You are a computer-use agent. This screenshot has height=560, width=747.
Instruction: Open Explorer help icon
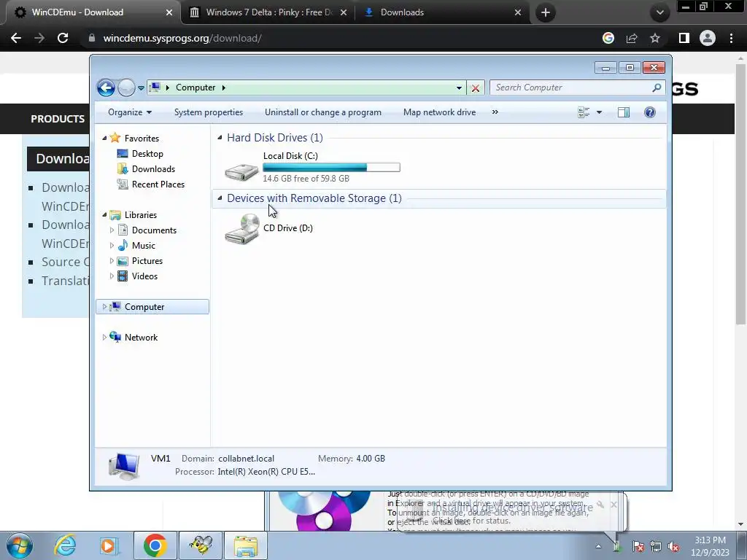650,112
